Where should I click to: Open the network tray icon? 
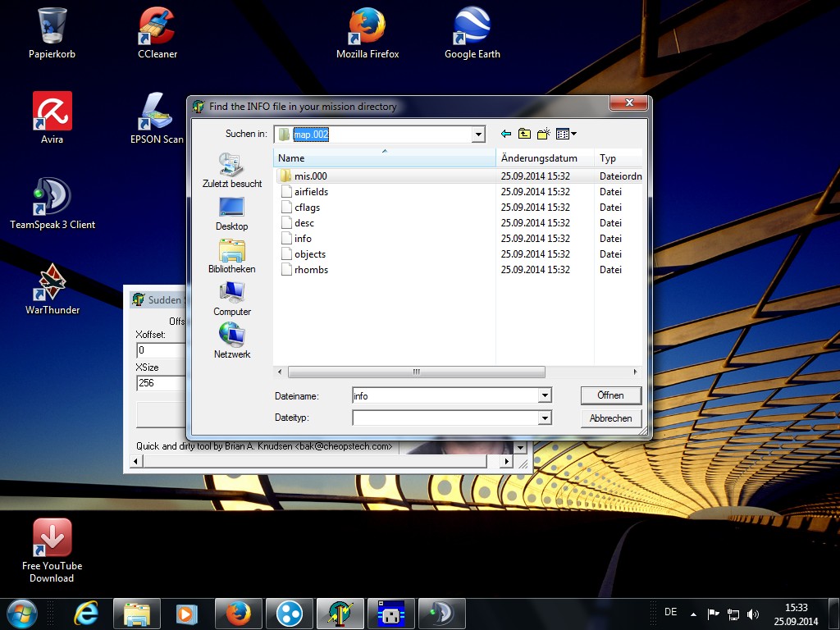pyautogui.click(x=733, y=614)
